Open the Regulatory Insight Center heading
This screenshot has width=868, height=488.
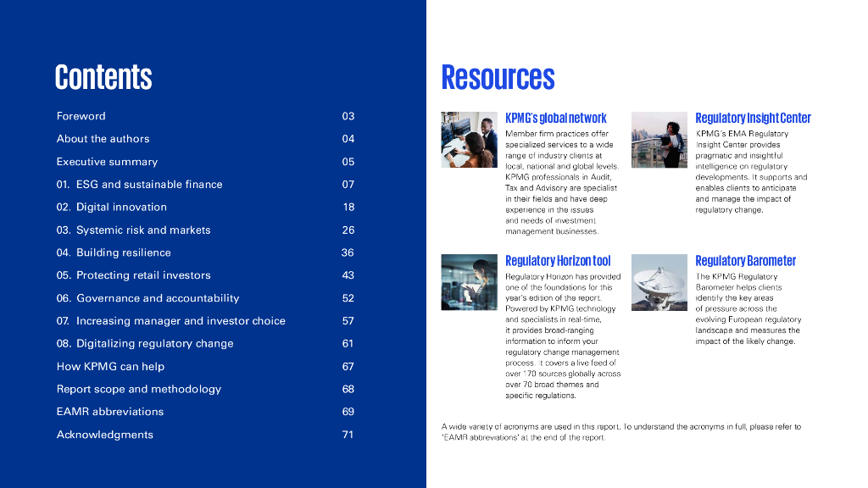753,118
